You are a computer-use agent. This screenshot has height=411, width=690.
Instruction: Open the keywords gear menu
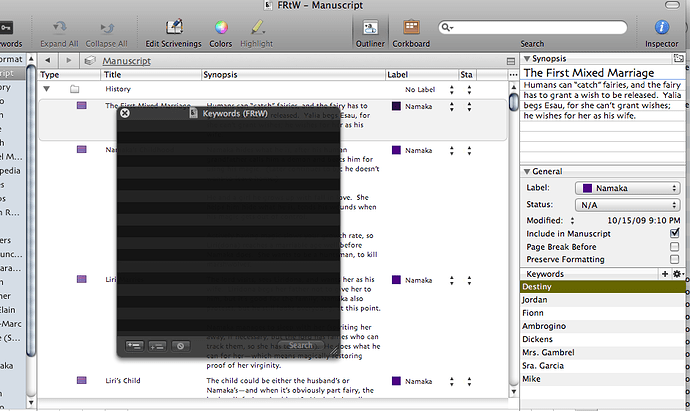(x=678, y=274)
